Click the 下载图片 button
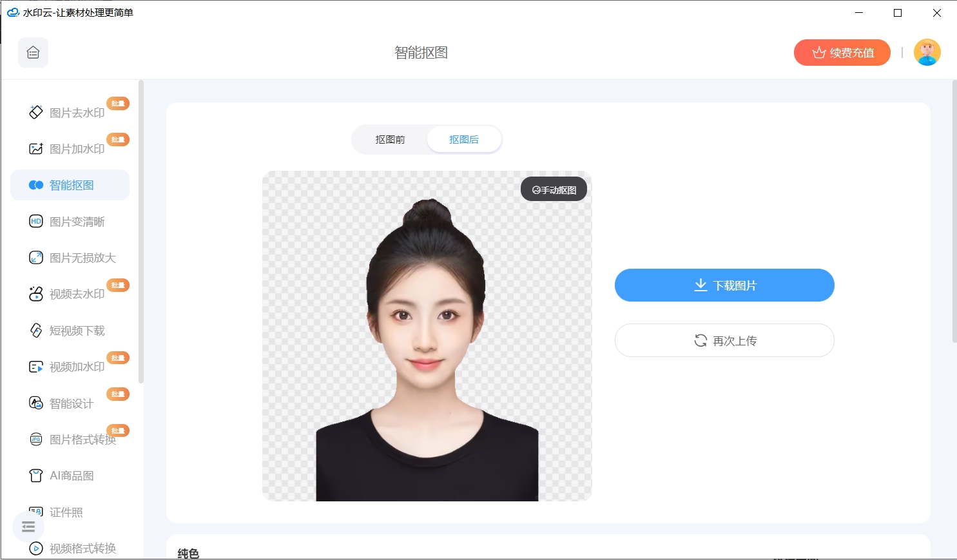The image size is (957, 560). pyautogui.click(x=724, y=285)
